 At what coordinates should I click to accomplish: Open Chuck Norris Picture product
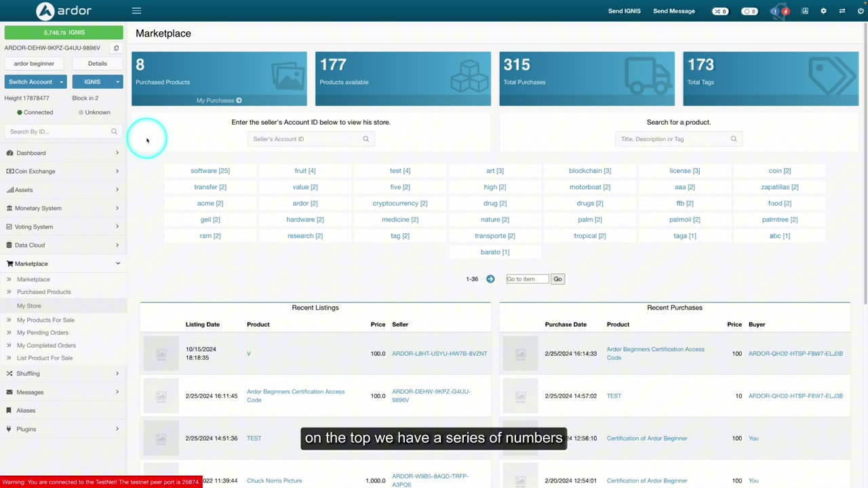274,481
